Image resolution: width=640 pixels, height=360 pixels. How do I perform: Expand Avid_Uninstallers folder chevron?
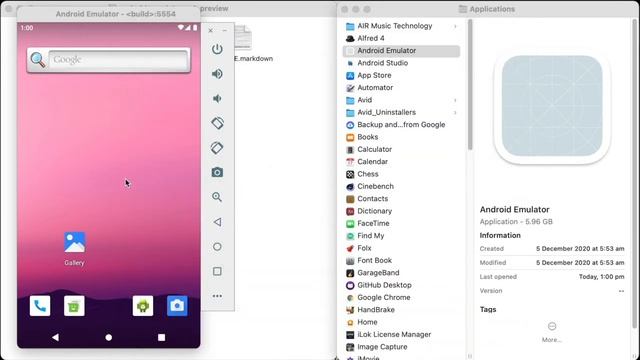(x=455, y=112)
